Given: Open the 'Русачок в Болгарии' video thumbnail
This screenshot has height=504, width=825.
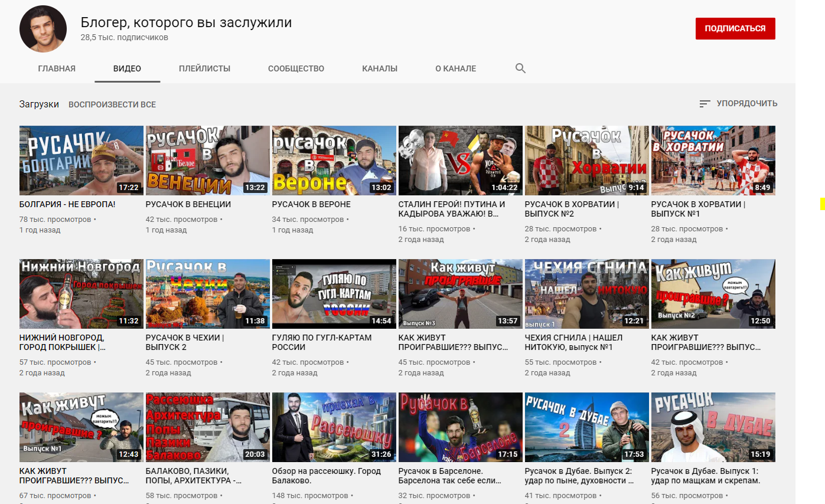Looking at the screenshot, I should click(81, 161).
